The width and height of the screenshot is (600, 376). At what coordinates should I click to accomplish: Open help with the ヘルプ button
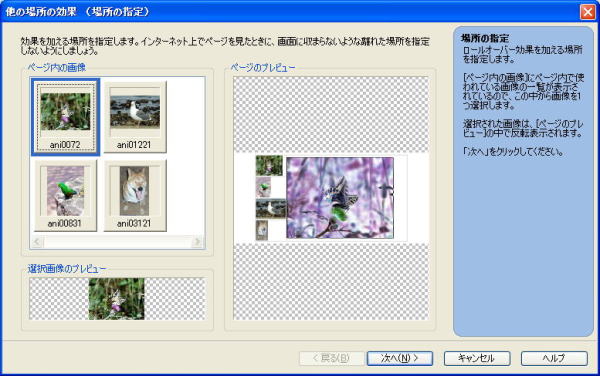pos(554,358)
